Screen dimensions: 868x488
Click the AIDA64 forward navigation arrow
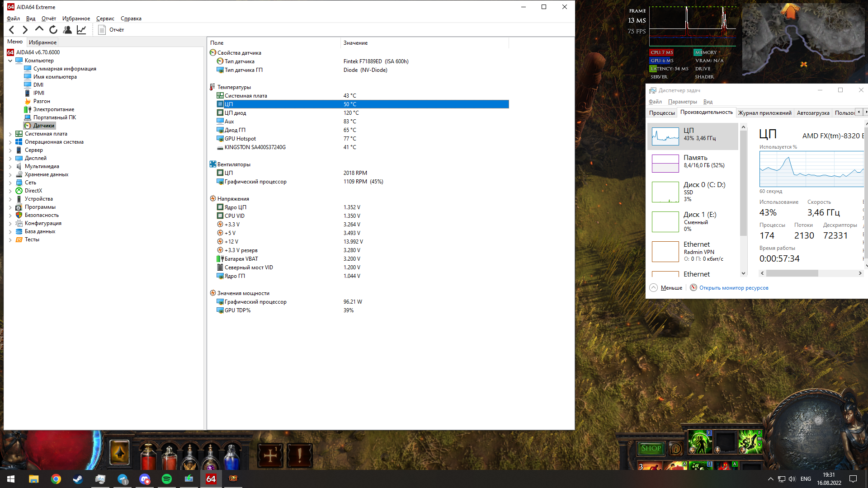coord(25,30)
